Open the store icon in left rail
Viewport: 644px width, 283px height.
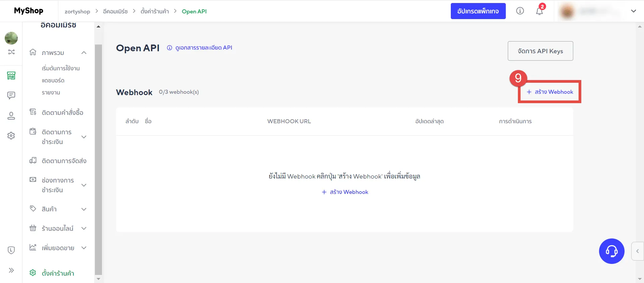tap(11, 76)
